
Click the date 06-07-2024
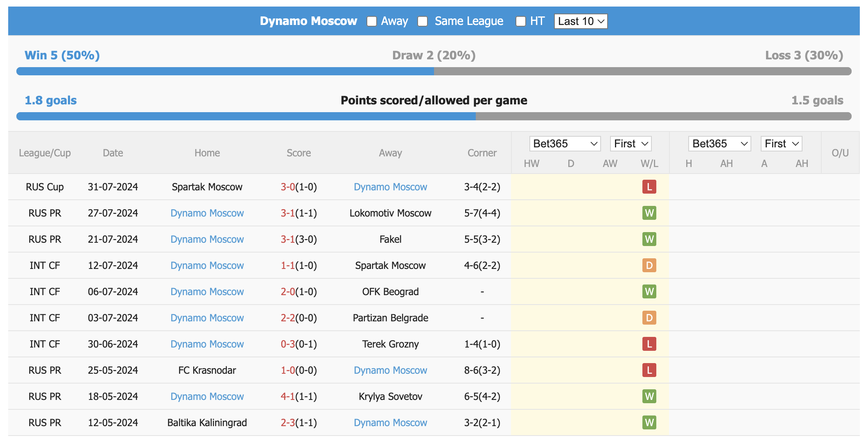[x=113, y=292]
